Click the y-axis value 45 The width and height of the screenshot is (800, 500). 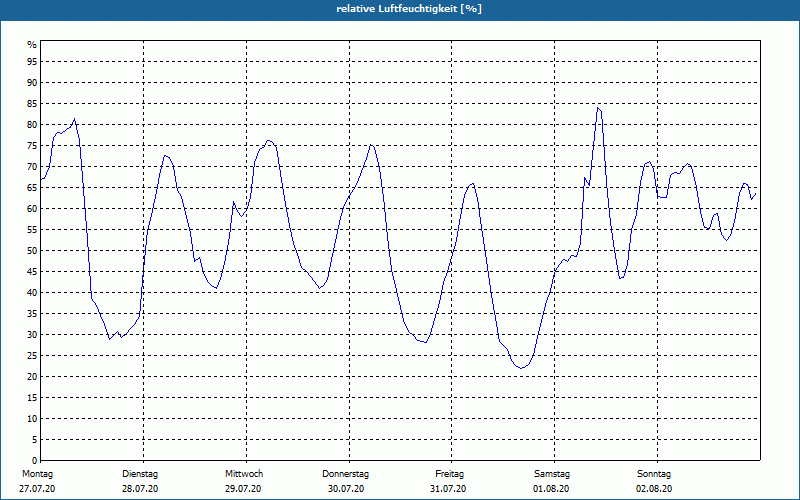coord(32,271)
